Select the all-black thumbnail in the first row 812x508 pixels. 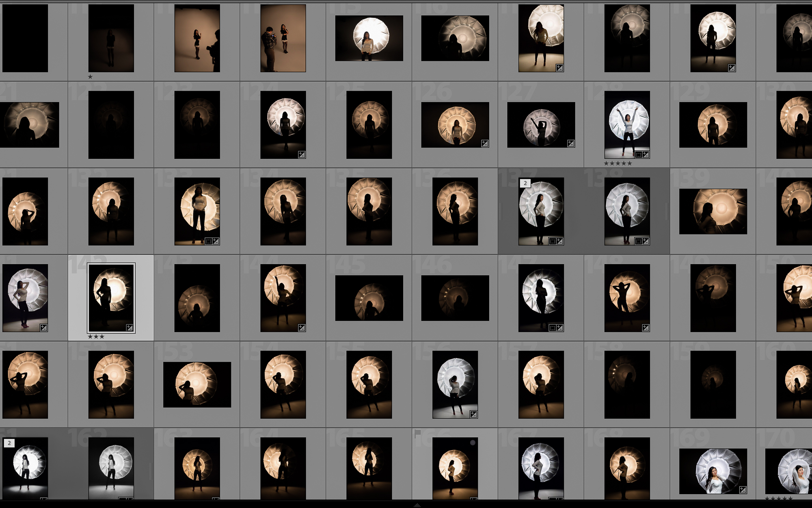pyautogui.click(x=25, y=38)
